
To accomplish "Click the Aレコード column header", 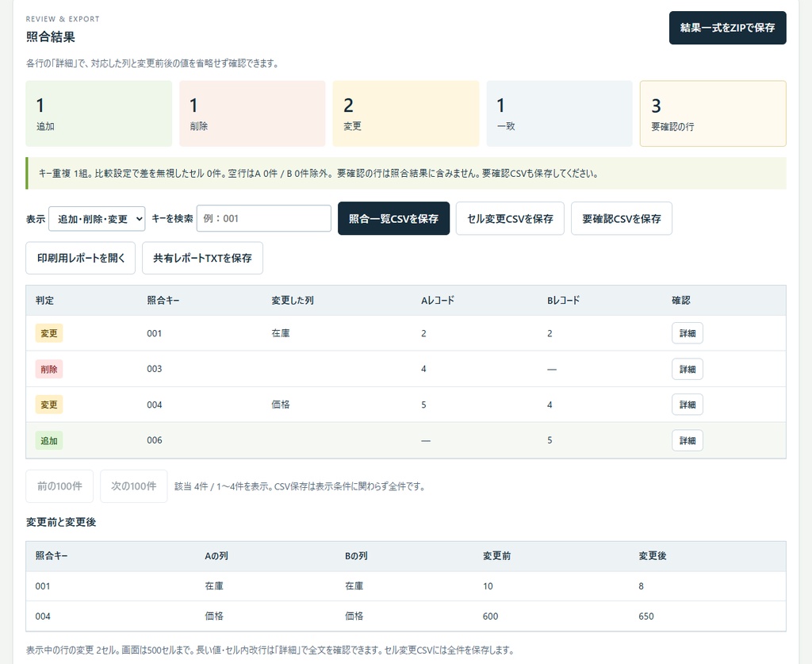I will (x=438, y=301).
